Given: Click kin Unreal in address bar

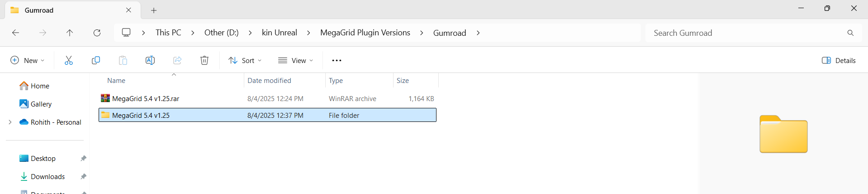Looking at the screenshot, I should [280, 33].
